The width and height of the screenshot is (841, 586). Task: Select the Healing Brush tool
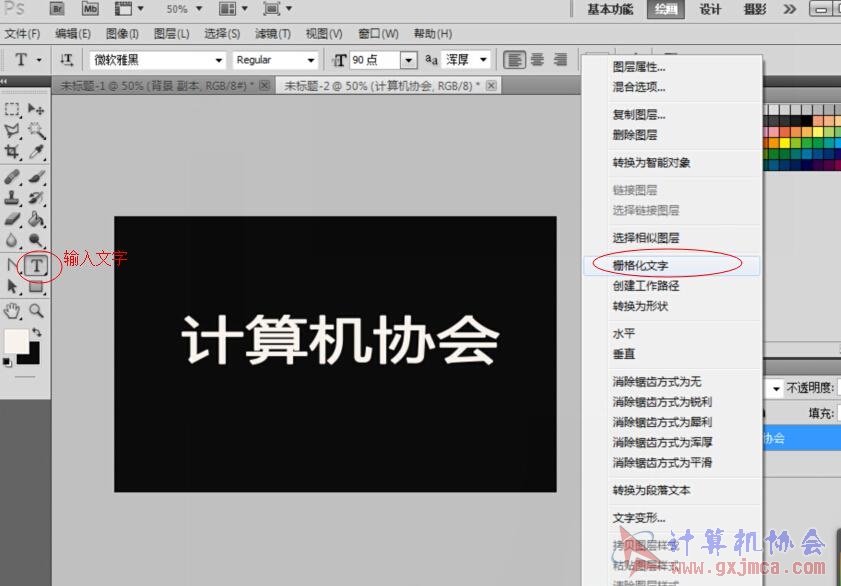(x=12, y=176)
